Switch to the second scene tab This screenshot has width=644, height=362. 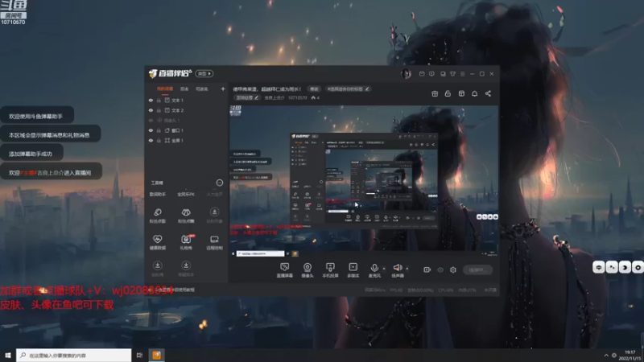click(184, 88)
